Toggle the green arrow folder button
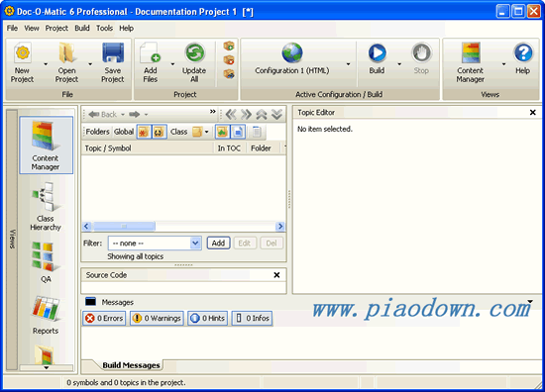Image resolution: width=545 pixels, height=392 pixels. 222,132
